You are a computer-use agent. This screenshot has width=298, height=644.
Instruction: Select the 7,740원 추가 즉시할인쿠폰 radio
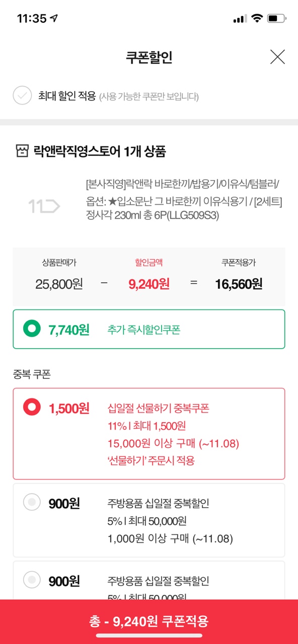[32, 330]
